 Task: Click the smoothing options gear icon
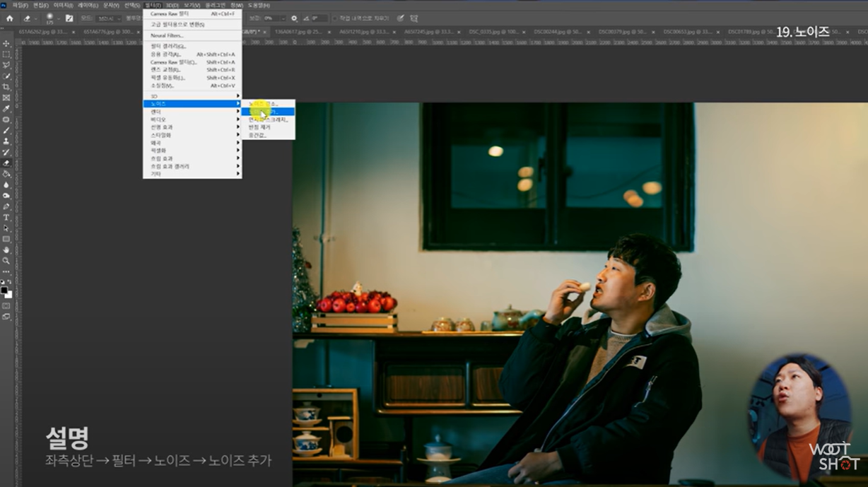pos(293,18)
